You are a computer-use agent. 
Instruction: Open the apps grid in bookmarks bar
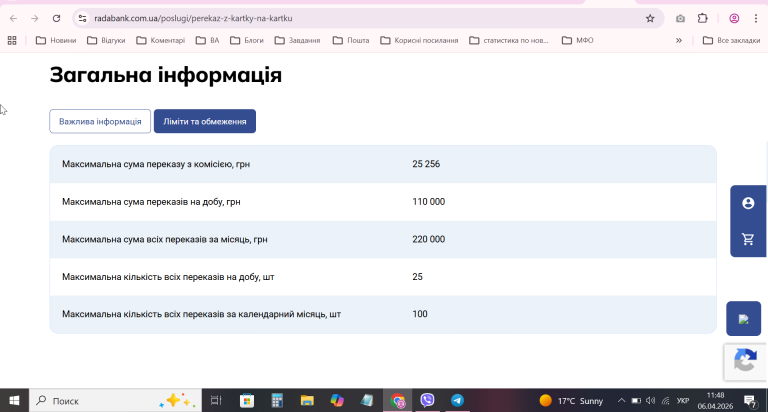(x=12, y=40)
